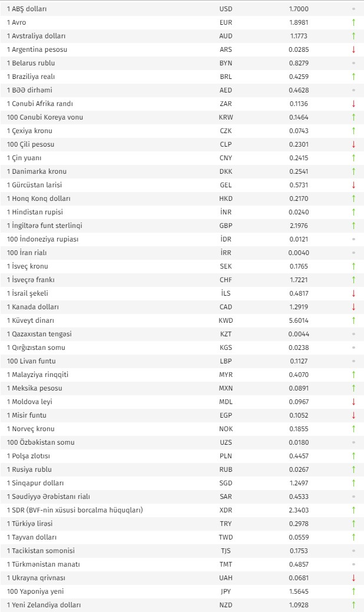Click the green up arrow for EUR
This screenshot has width=364, height=612.
[353, 22]
